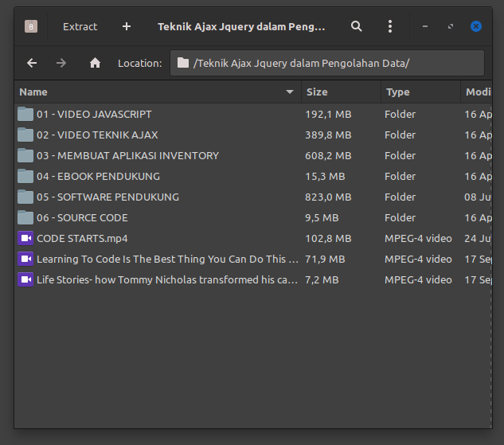Click the Extract button
504x445 pixels.
tap(80, 26)
